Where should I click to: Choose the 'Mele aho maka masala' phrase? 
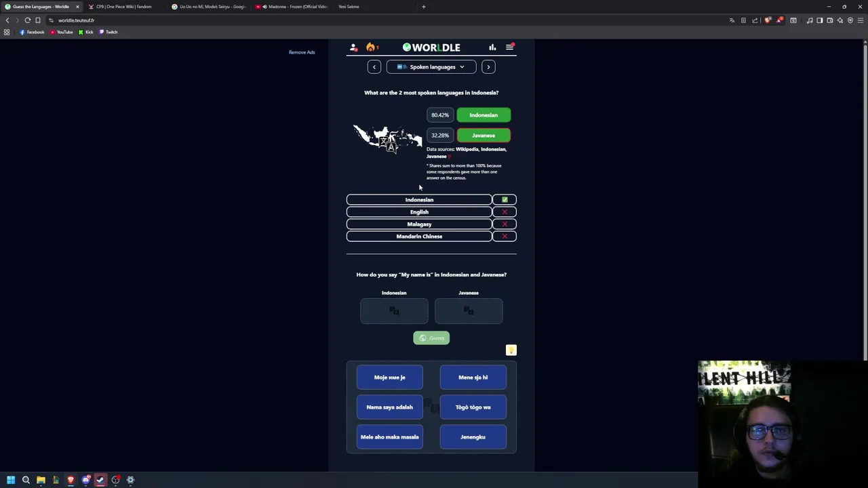coord(390,437)
